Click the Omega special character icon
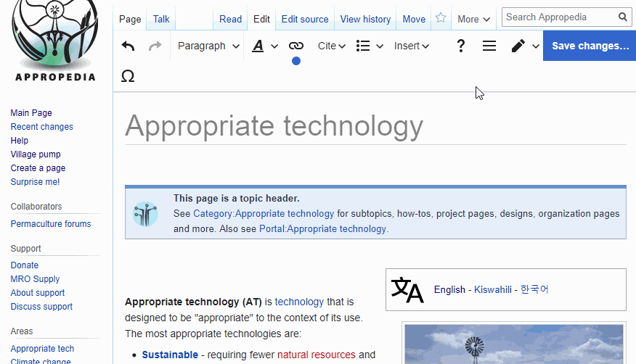This screenshot has height=364, width=636. pos(128,77)
